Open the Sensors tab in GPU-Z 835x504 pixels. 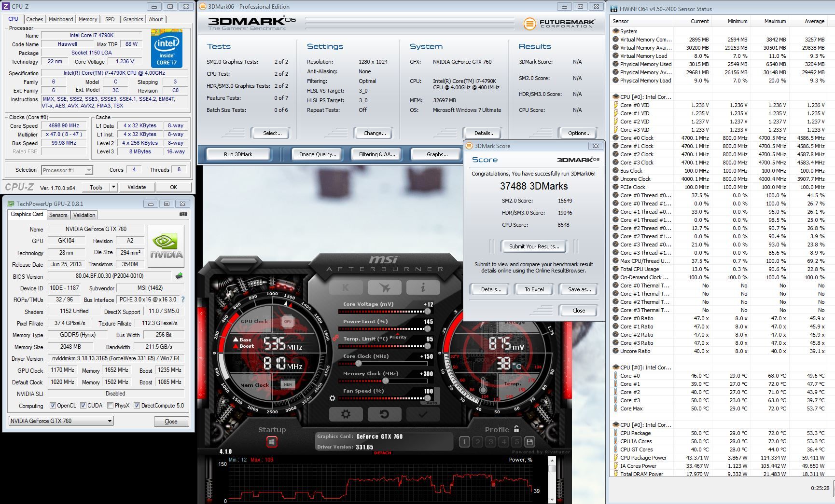(58, 215)
